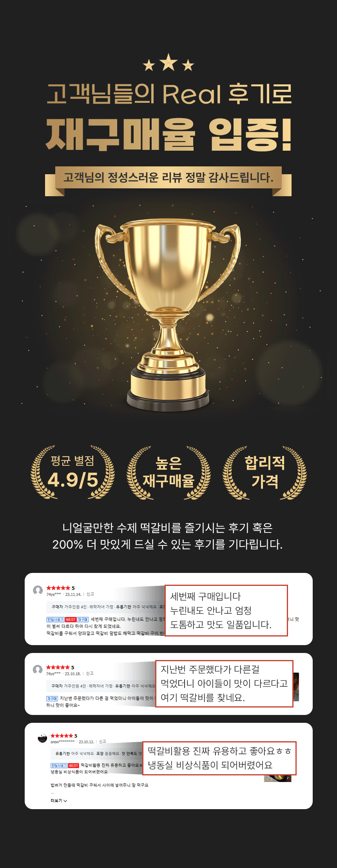This screenshot has height=868, width=337.
Task: Click the red BEST tag in first review
Action: click(71, 620)
